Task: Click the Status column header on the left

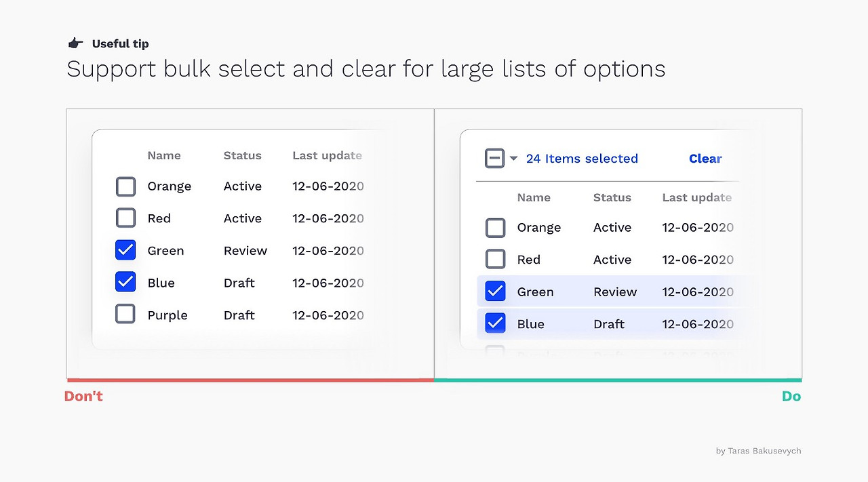Action: (242, 155)
